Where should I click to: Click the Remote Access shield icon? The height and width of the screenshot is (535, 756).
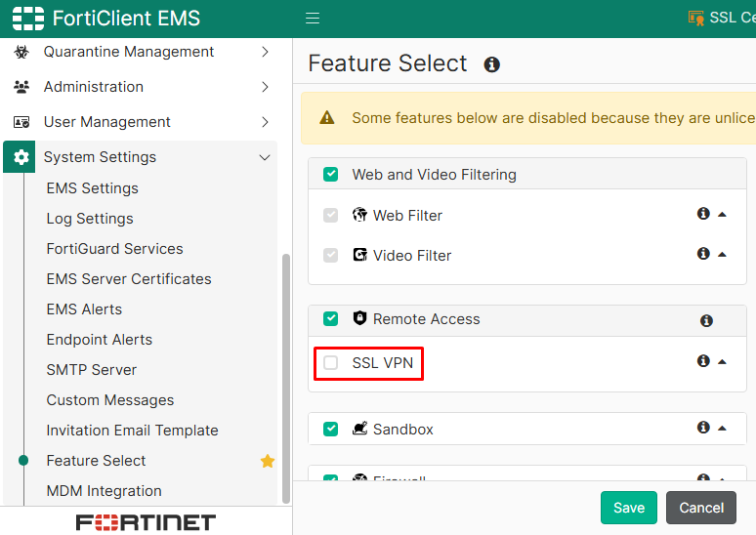click(359, 318)
